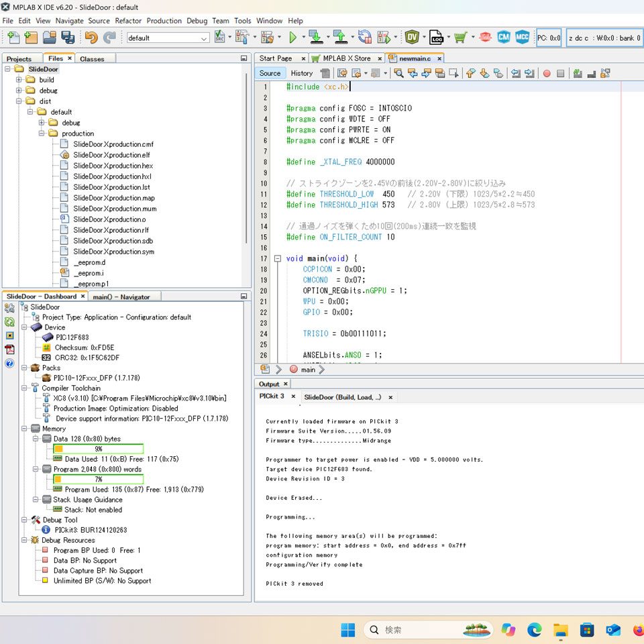
Task: Click the LOG toolbar icon
Action: pos(436,38)
